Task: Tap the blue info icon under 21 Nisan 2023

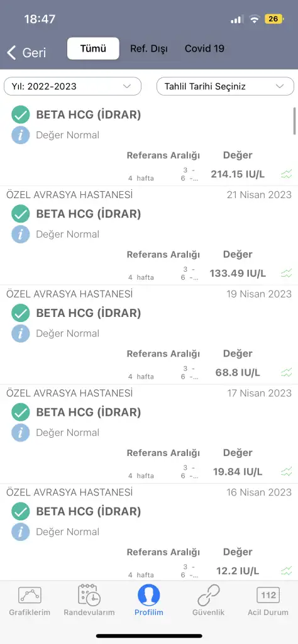Action: click(21, 234)
